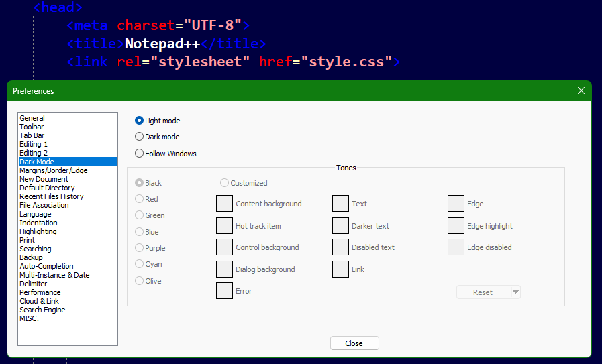Click the Text color swatch
Screen dimensions: 602x364
point(340,204)
